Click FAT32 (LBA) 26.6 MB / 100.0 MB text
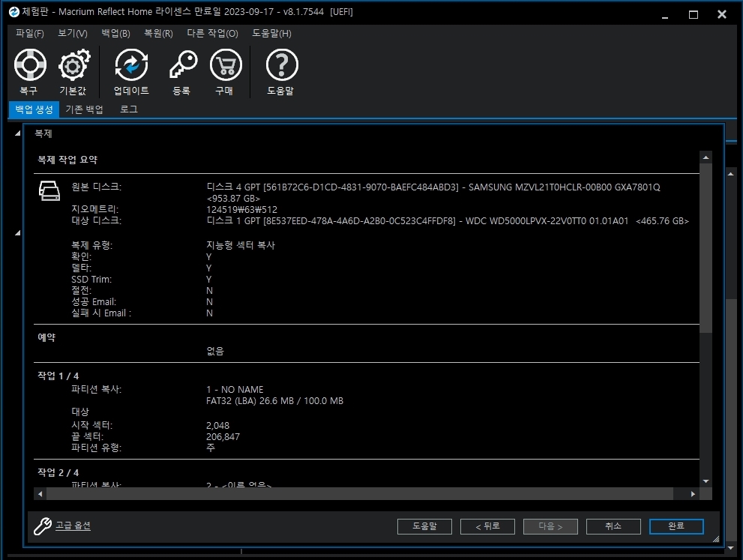 (x=275, y=401)
